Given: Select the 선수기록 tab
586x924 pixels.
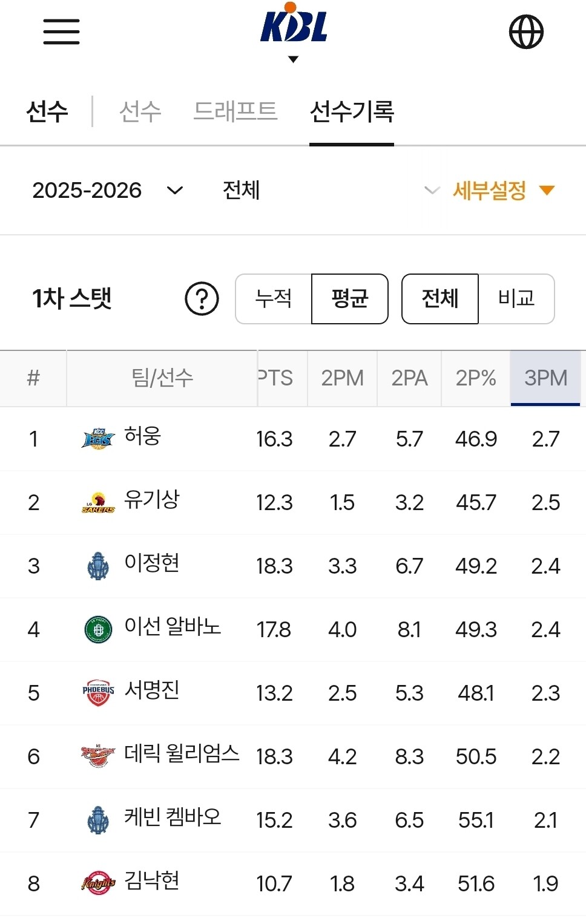Looking at the screenshot, I should pos(352,111).
